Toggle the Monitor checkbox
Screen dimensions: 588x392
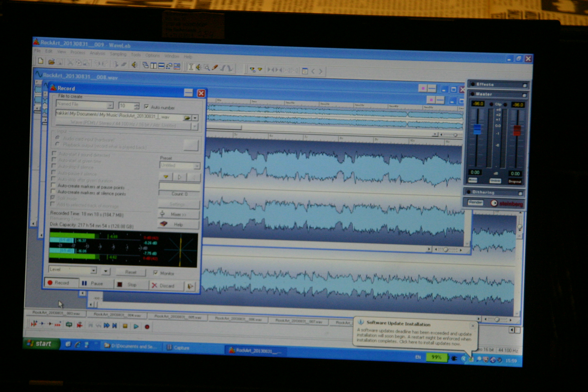(155, 273)
